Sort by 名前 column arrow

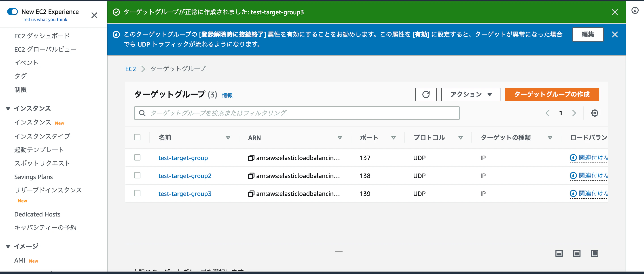(x=228, y=138)
